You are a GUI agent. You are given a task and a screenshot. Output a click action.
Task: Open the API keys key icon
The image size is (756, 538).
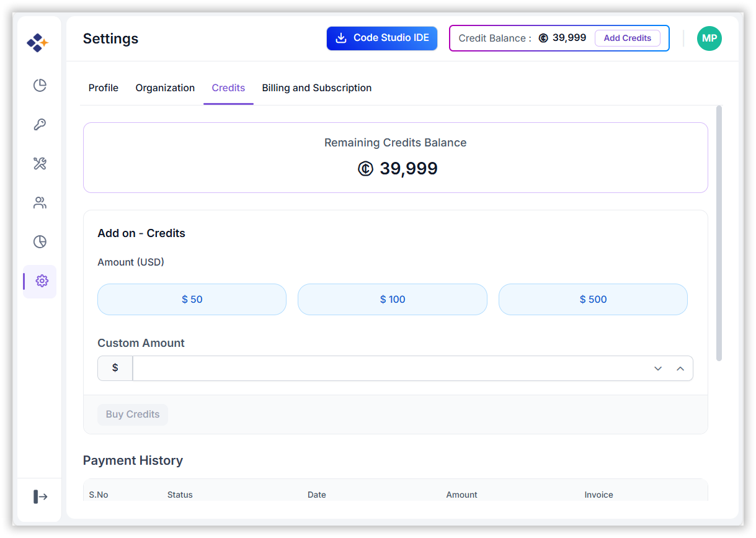point(40,125)
